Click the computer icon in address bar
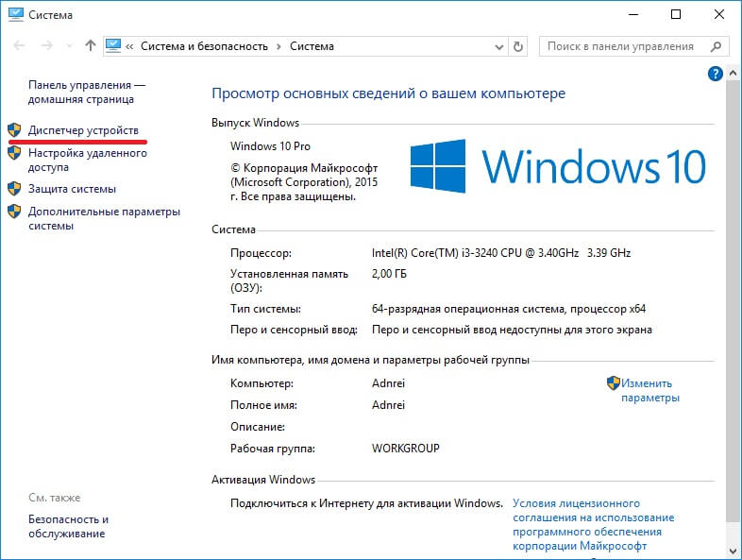Viewport: 742px width, 560px height. (115, 46)
